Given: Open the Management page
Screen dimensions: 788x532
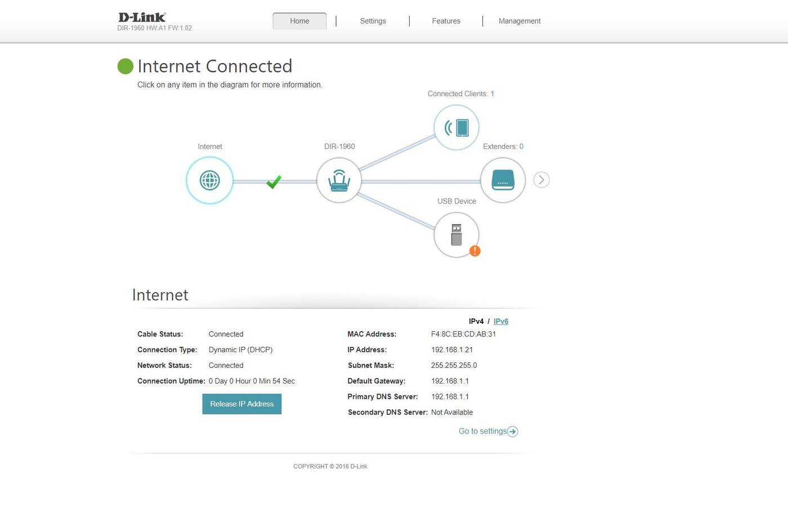Looking at the screenshot, I should click(519, 21).
